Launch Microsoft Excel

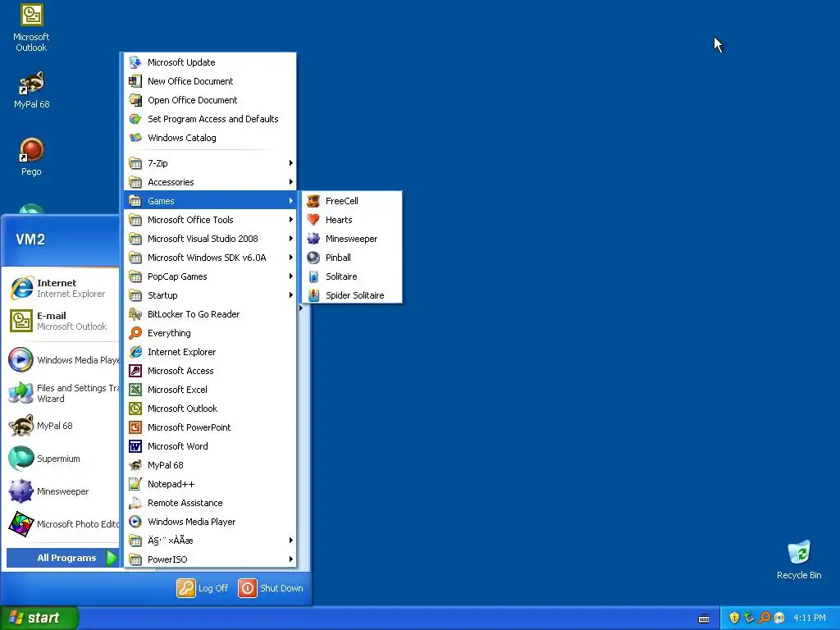pyautogui.click(x=210, y=390)
